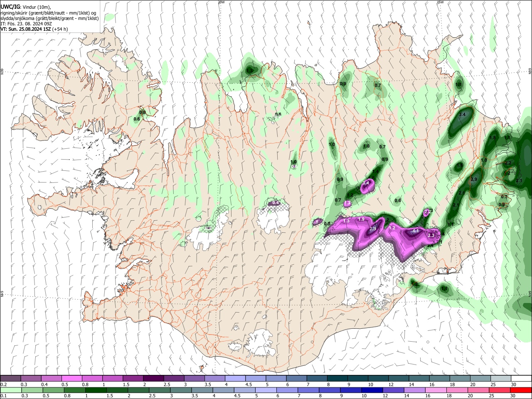
Task: Click the '20W' longitude label
Action: tap(221, 2)
